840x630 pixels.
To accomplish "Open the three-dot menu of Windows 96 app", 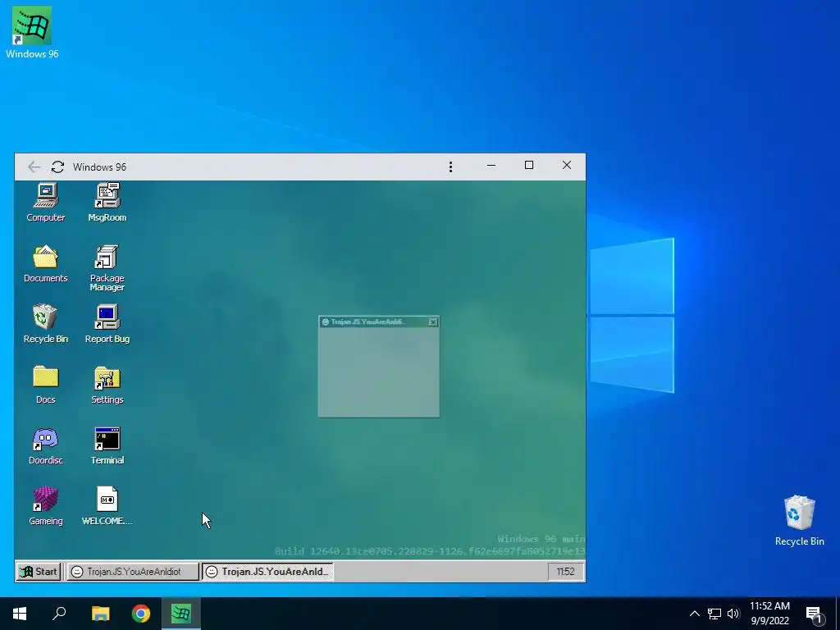I will (x=450, y=167).
